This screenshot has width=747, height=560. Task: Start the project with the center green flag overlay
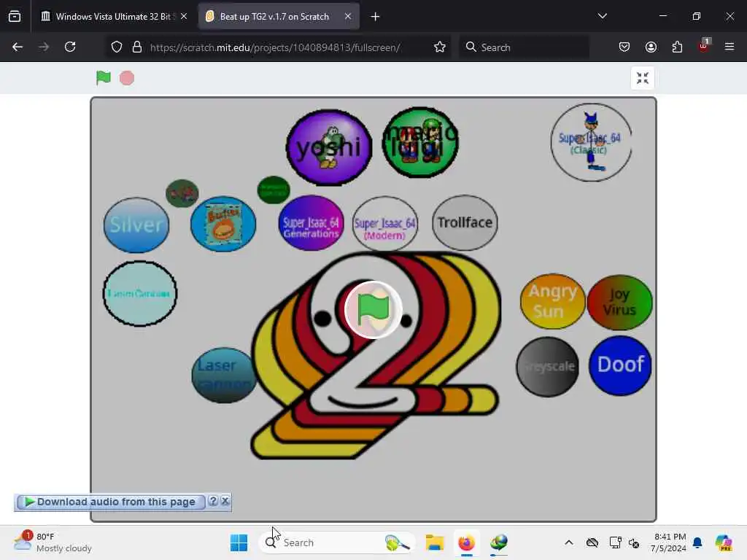[x=373, y=309]
